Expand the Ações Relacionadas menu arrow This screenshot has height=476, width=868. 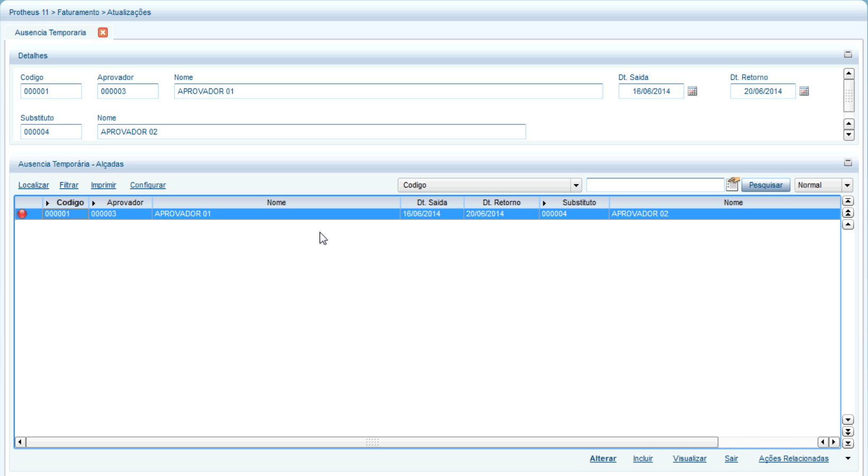click(x=848, y=459)
